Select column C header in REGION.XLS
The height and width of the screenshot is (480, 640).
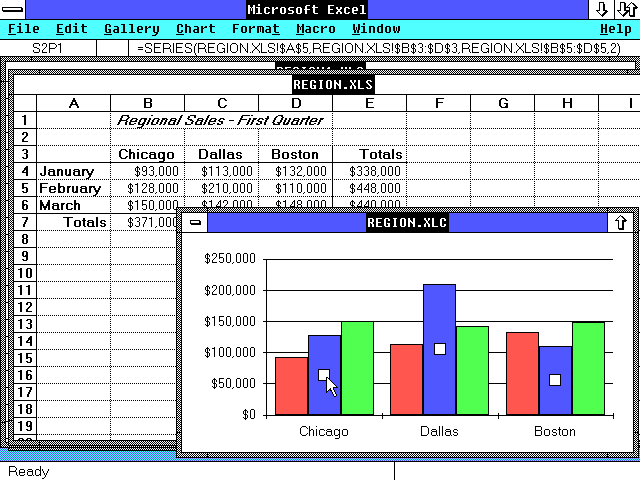(222, 103)
